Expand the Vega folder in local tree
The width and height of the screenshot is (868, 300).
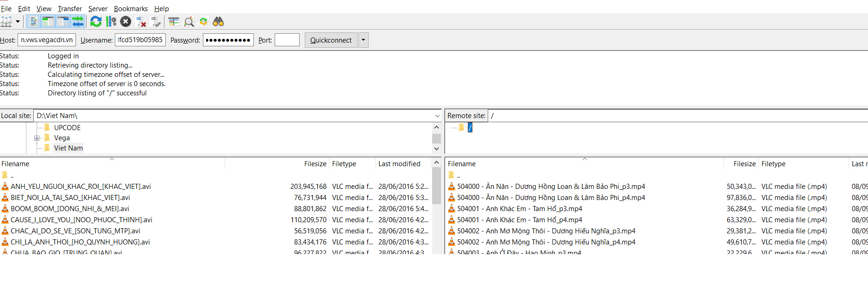(x=37, y=138)
